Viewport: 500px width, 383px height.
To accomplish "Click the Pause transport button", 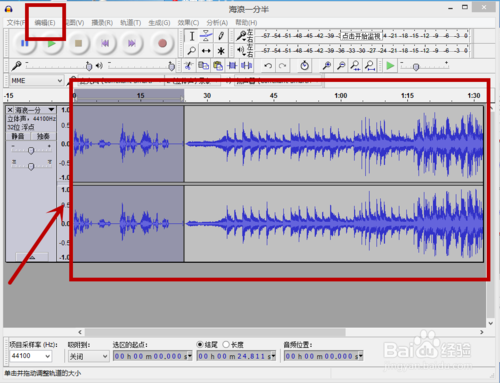I will [x=25, y=43].
